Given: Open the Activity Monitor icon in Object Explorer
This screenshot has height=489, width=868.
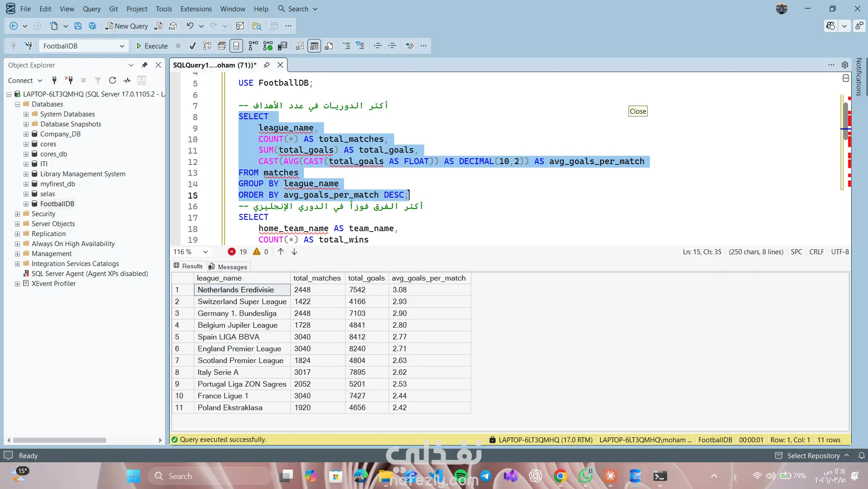Looking at the screenshot, I should pos(127,80).
